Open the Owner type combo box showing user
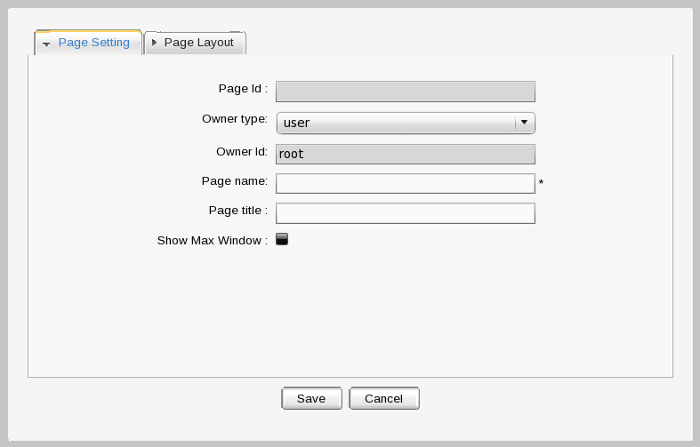Viewport: 700px width, 447px height. click(x=395, y=123)
